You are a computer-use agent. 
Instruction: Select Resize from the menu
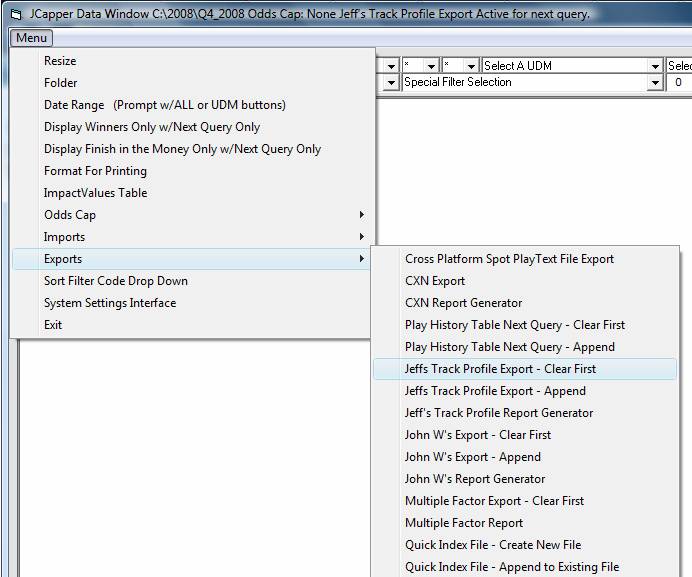pyautogui.click(x=60, y=61)
